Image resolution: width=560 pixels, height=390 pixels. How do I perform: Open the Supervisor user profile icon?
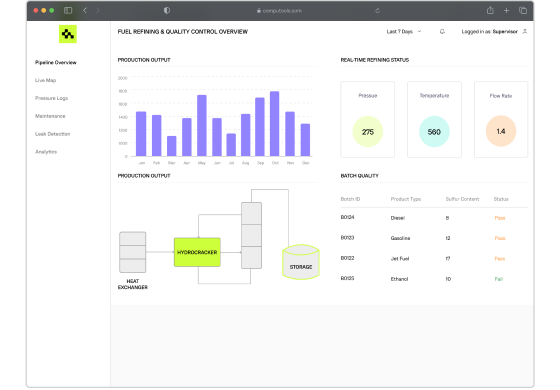point(525,31)
